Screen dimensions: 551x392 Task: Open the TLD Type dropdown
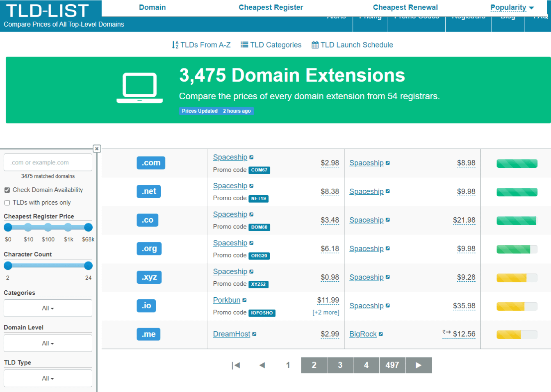point(48,378)
